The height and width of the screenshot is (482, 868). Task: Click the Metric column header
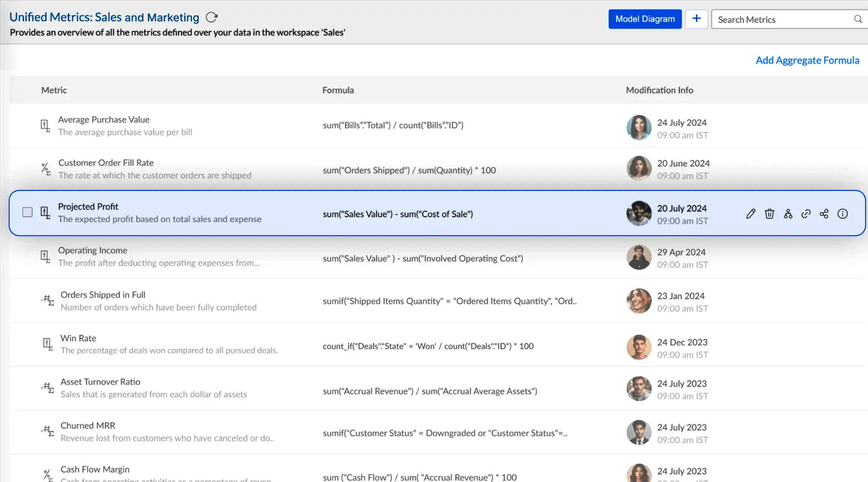pyautogui.click(x=54, y=90)
